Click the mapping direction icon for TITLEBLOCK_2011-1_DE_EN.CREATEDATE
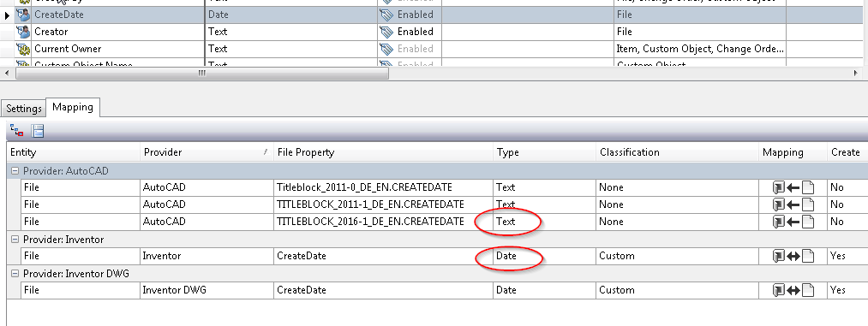The width and height of the screenshot is (868, 326). (x=793, y=205)
